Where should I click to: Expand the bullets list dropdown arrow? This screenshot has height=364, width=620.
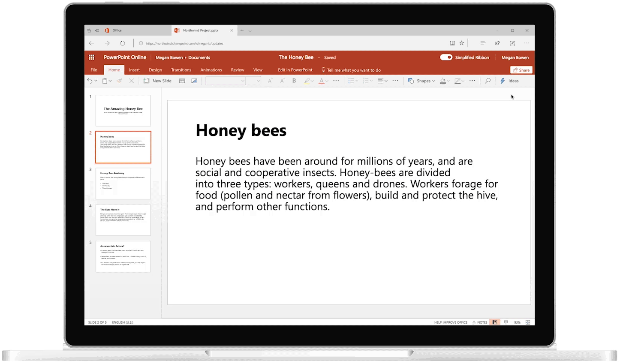point(357,81)
